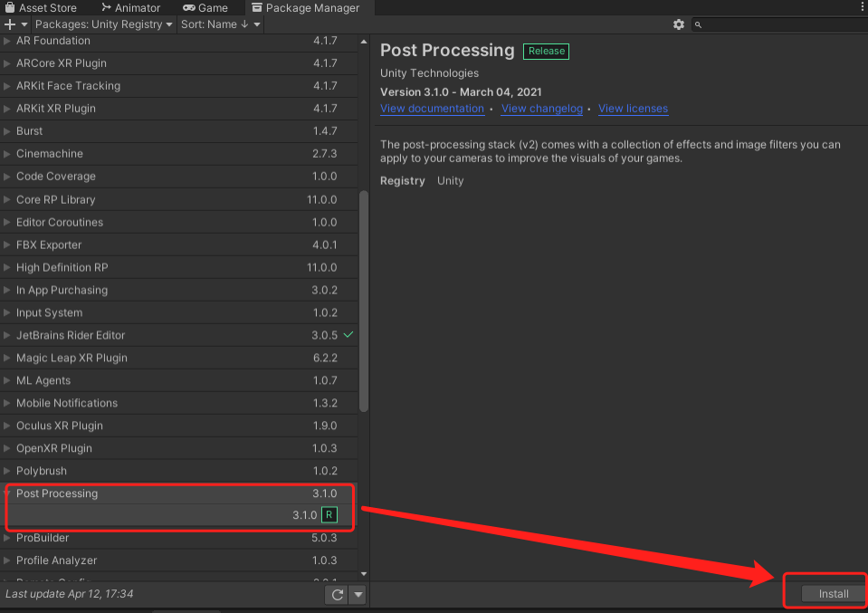This screenshot has height=613, width=868.
Task: Click the R release badge for version 3.1.0
Action: pos(329,515)
